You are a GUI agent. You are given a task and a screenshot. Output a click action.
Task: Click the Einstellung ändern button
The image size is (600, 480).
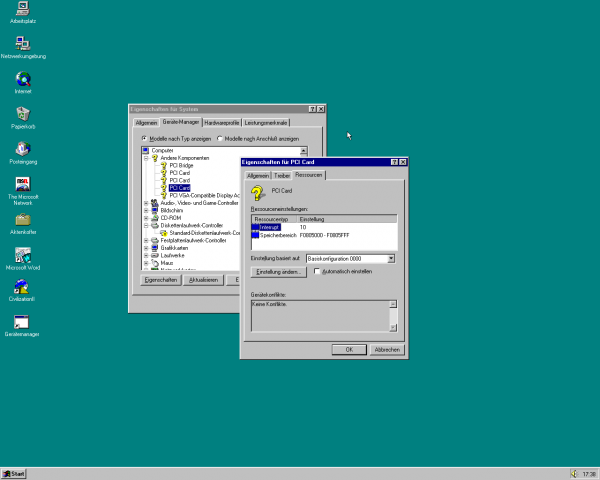coord(279,272)
